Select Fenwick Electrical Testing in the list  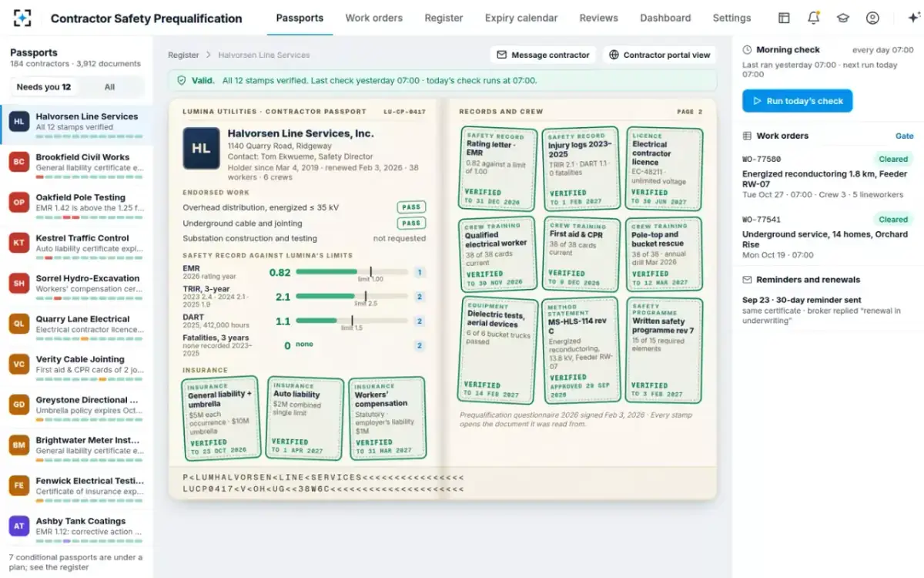(x=77, y=486)
